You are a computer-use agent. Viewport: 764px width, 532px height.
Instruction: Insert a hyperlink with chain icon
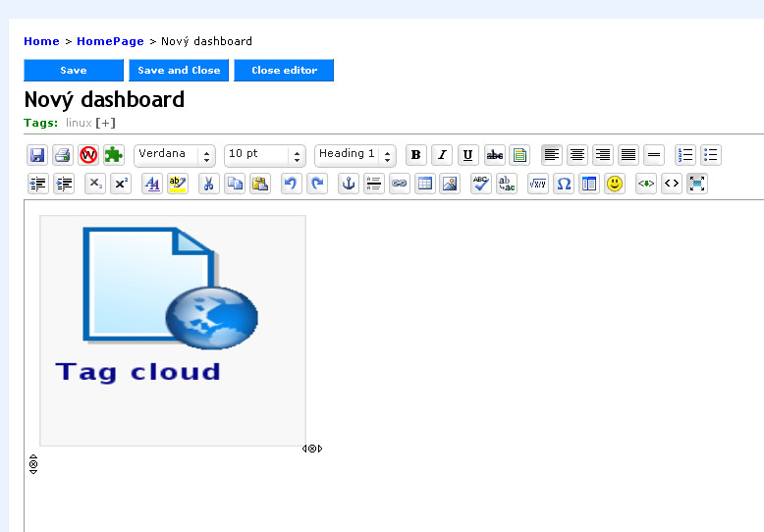pos(400,184)
